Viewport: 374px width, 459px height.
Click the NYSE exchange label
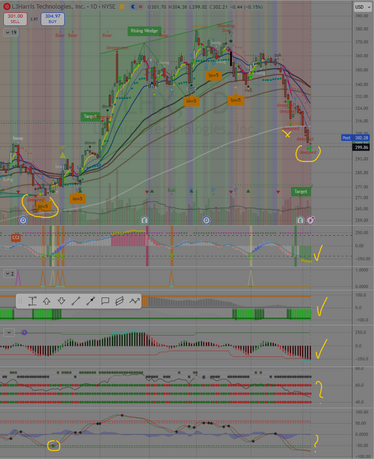tap(108, 6)
